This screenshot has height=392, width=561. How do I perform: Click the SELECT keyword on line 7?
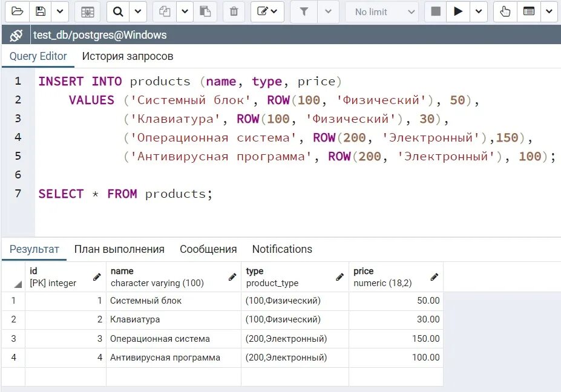61,194
